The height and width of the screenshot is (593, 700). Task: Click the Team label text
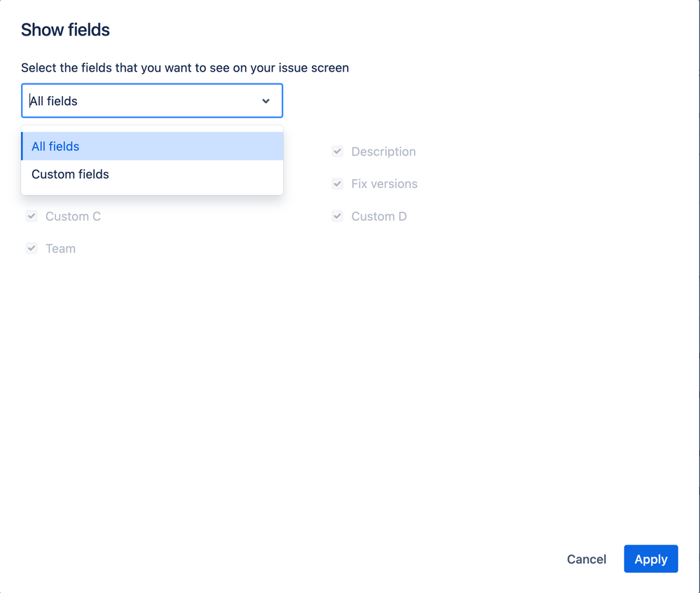click(x=60, y=249)
